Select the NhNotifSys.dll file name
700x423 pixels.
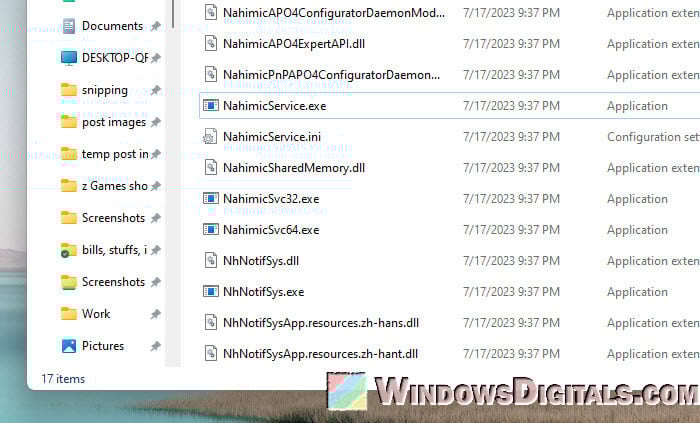[x=261, y=261]
